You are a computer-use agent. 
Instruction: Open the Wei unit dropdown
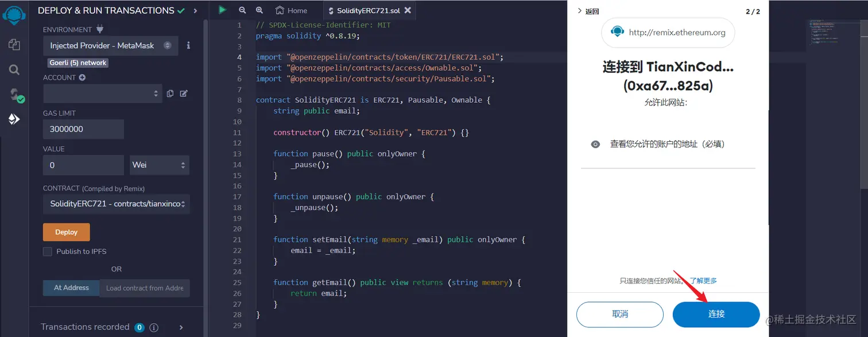tap(160, 165)
